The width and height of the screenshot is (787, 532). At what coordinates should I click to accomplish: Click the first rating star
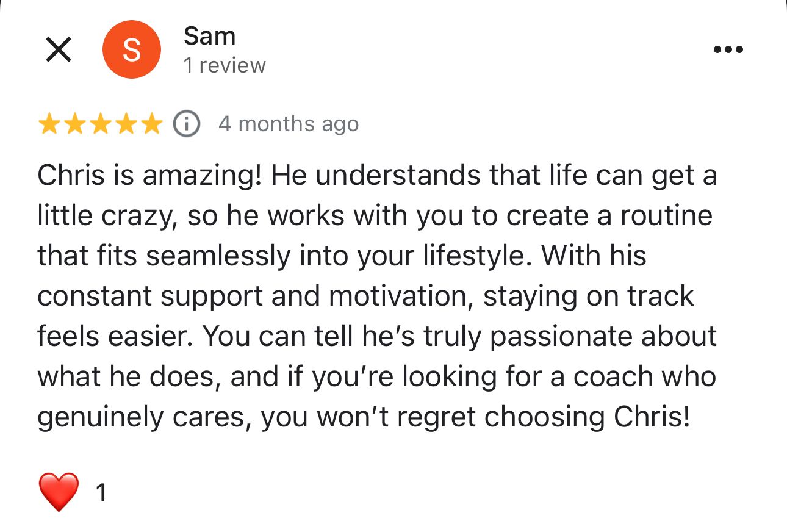[x=49, y=124]
